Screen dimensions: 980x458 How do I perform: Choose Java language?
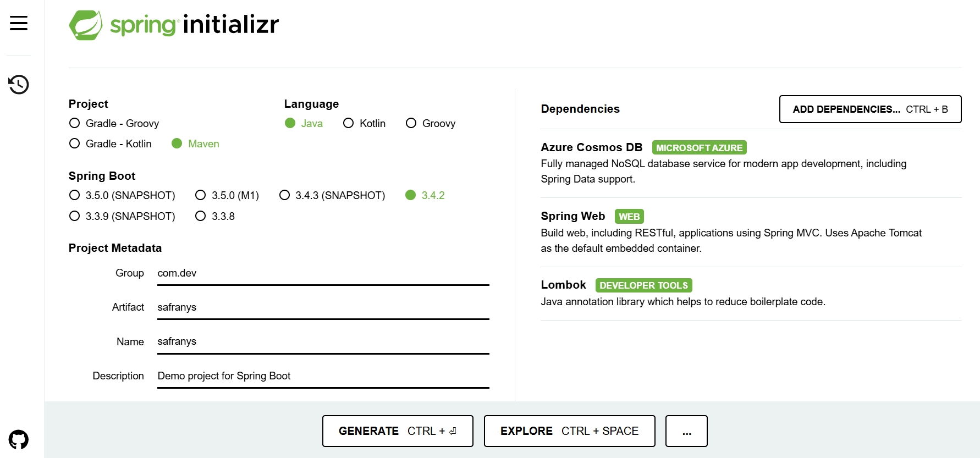[x=304, y=123]
